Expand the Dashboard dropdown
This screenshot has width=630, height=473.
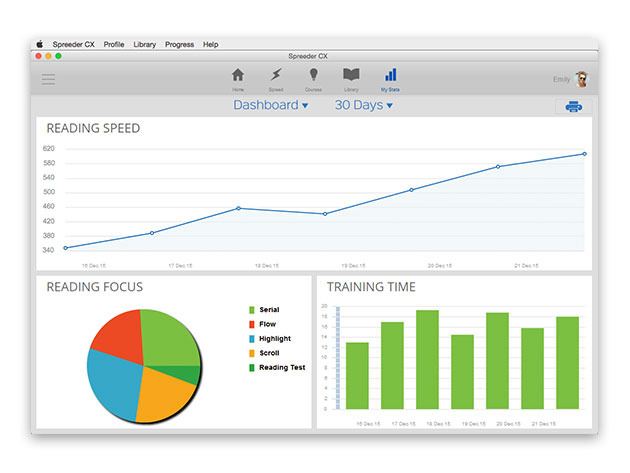(271, 105)
